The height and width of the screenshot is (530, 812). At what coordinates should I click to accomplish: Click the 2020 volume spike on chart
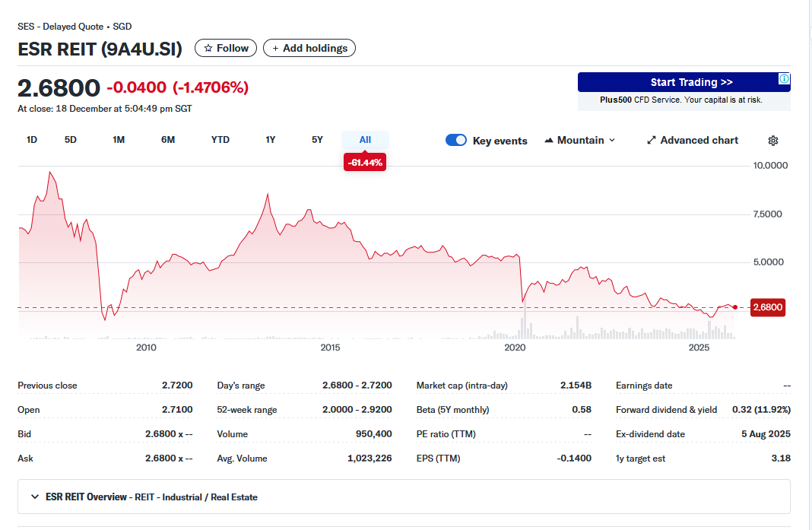pyautogui.click(x=525, y=319)
